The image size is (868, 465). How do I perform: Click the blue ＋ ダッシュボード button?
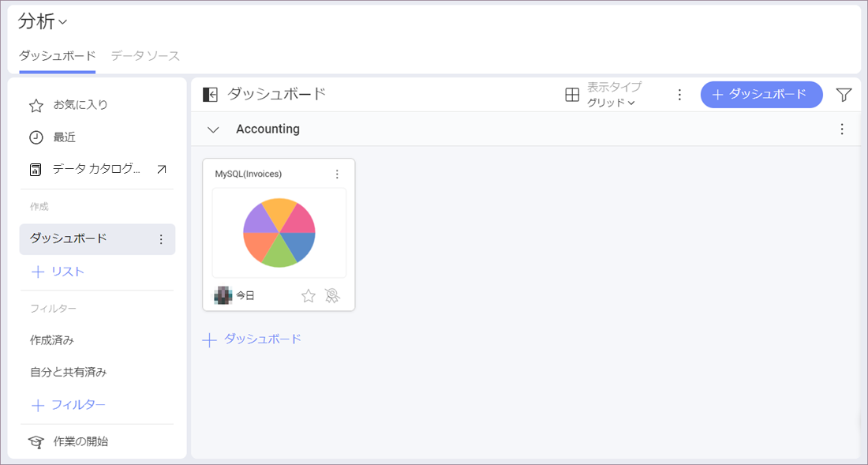(761, 95)
